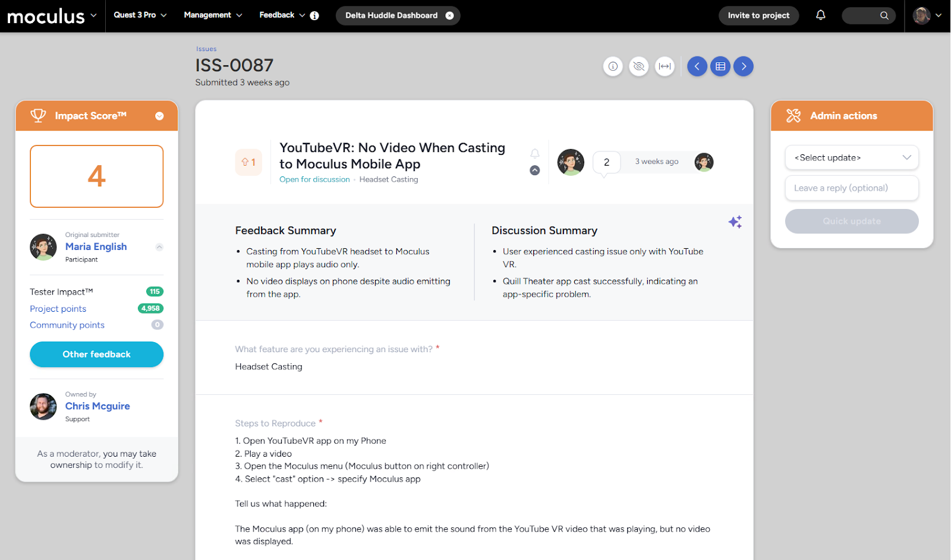Screen dimensions: 951x560
Task: Open the issues list table icon
Action: click(720, 67)
